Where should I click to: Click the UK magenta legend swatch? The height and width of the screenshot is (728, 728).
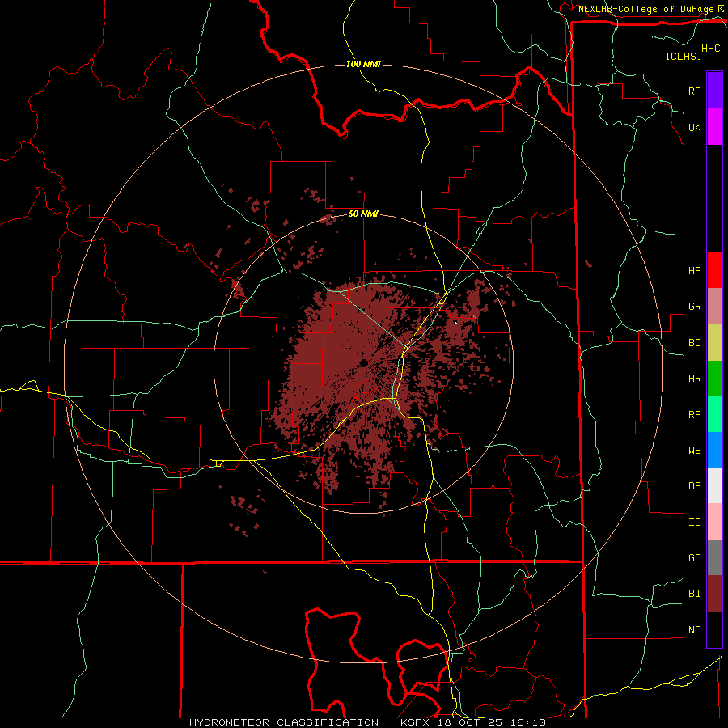click(714, 127)
